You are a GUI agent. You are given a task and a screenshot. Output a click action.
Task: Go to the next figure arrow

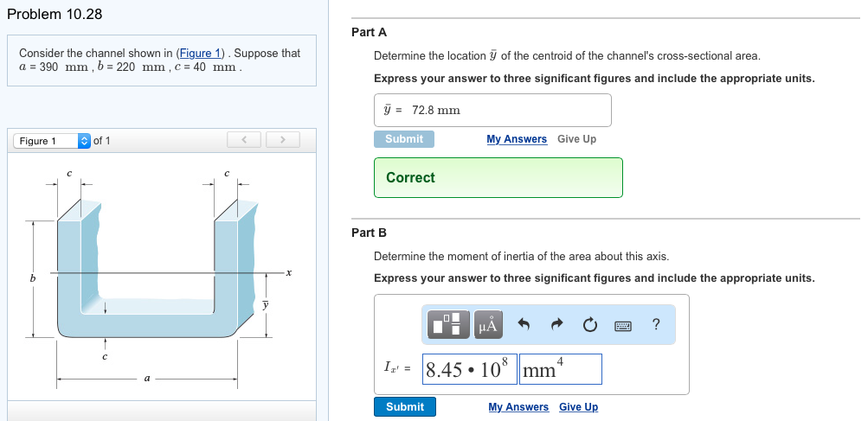pyautogui.click(x=283, y=140)
